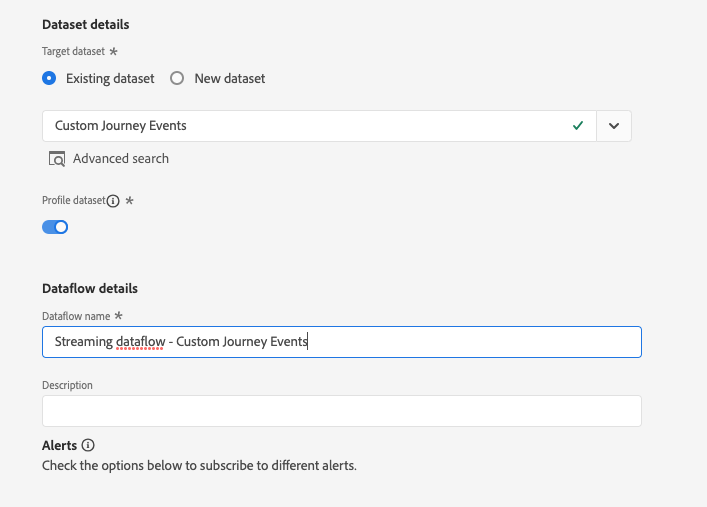Image resolution: width=707 pixels, height=507 pixels.
Task: Toggle the Profile dataset switch
Action: tap(55, 227)
